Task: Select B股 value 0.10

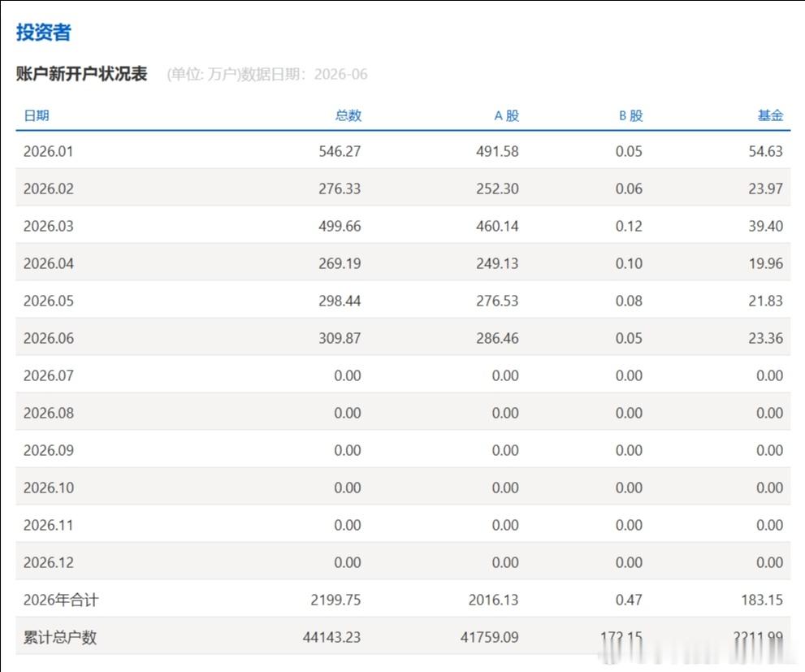Action: pyautogui.click(x=629, y=264)
